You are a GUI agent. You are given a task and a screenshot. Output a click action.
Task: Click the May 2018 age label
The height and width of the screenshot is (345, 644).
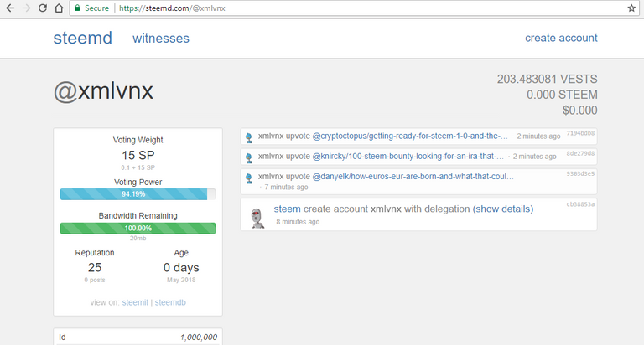pos(181,280)
